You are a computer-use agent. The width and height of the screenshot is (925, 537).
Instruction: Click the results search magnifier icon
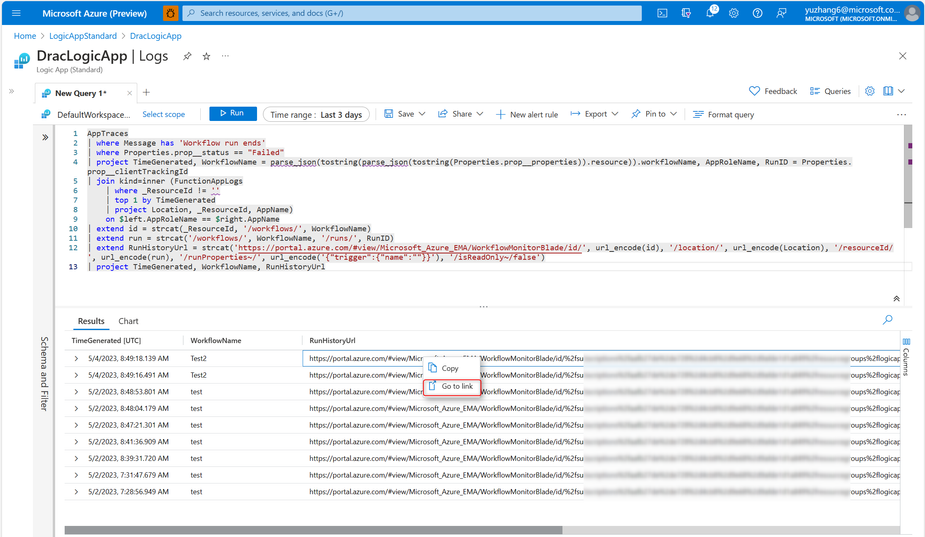point(887,320)
